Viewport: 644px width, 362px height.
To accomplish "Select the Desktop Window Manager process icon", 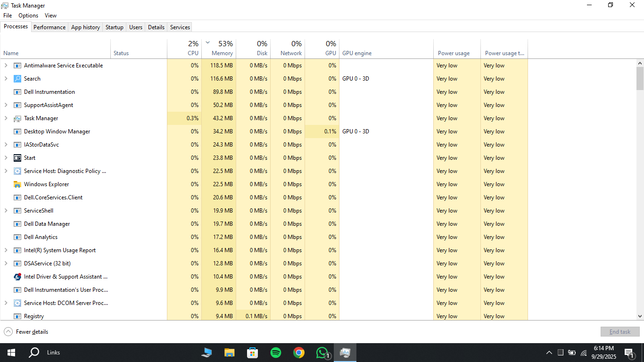I will (x=17, y=132).
